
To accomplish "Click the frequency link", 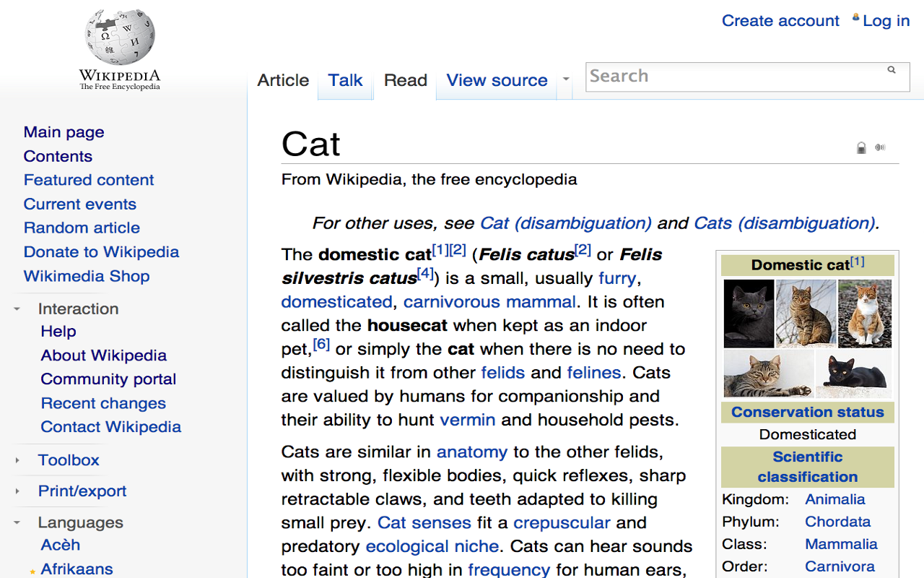I will point(509,569).
